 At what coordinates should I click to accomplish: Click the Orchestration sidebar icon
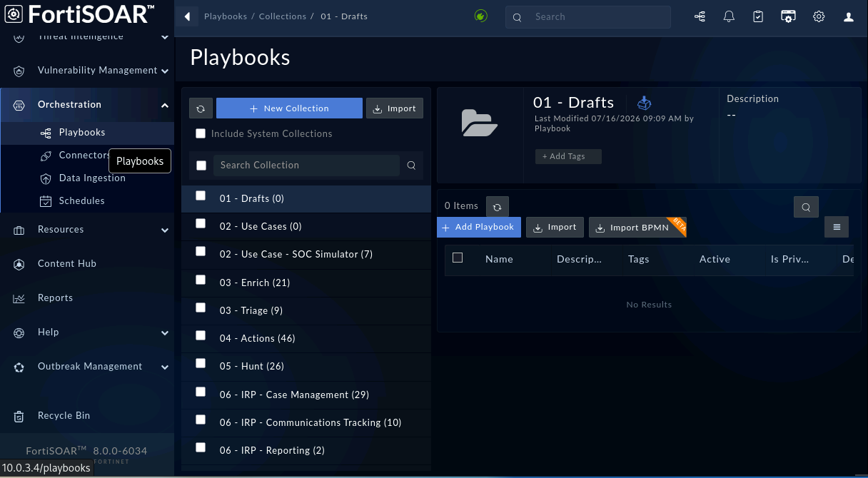19,105
